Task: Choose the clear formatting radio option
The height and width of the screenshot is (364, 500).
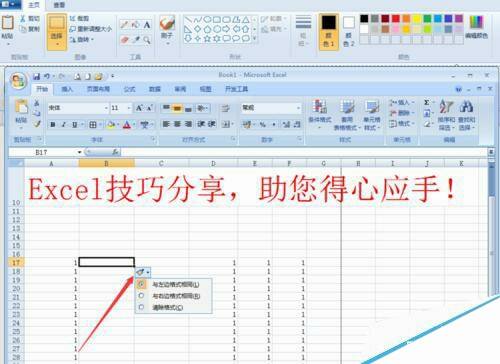Action: click(x=141, y=307)
